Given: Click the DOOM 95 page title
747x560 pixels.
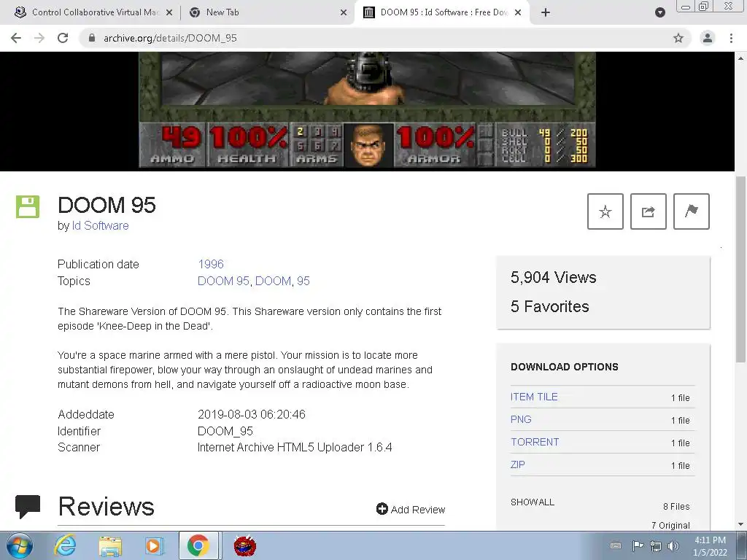Looking at the screenshot, I should click(x=107, y=205).
